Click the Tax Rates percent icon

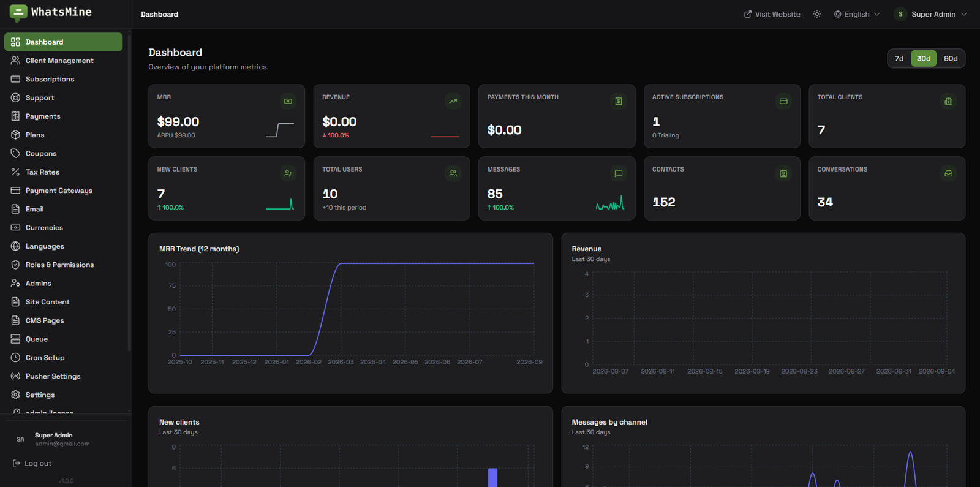(15, 172)
